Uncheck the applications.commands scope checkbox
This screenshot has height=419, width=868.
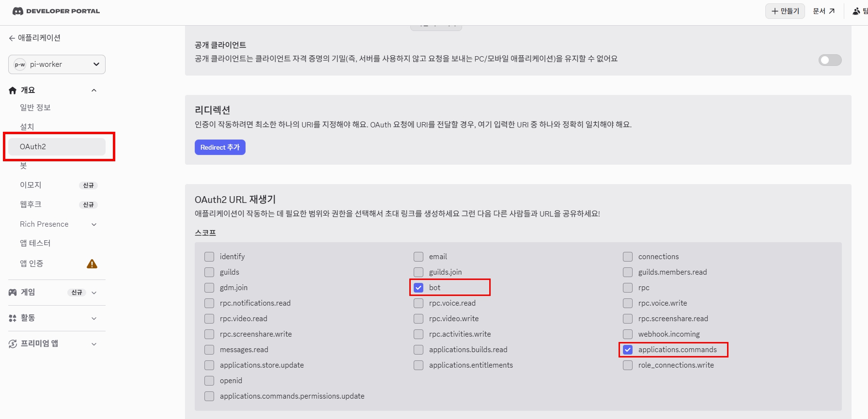click(x=628, y=350)
